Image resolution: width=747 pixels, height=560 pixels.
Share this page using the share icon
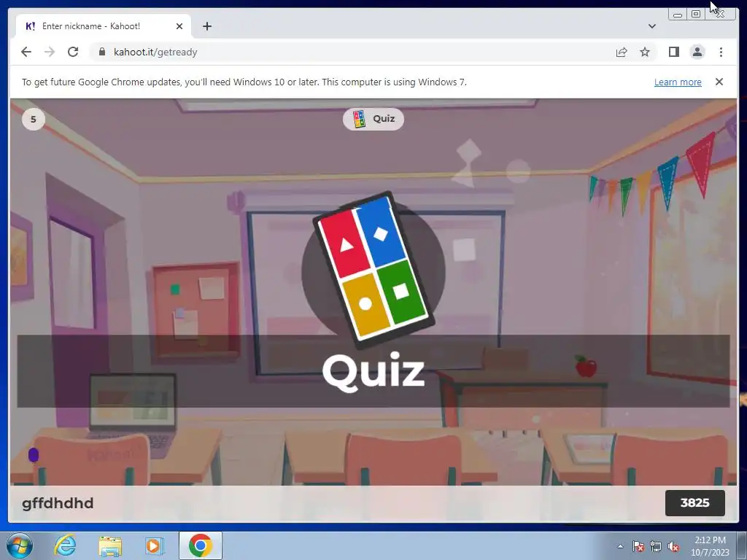(x=622, y=52)
